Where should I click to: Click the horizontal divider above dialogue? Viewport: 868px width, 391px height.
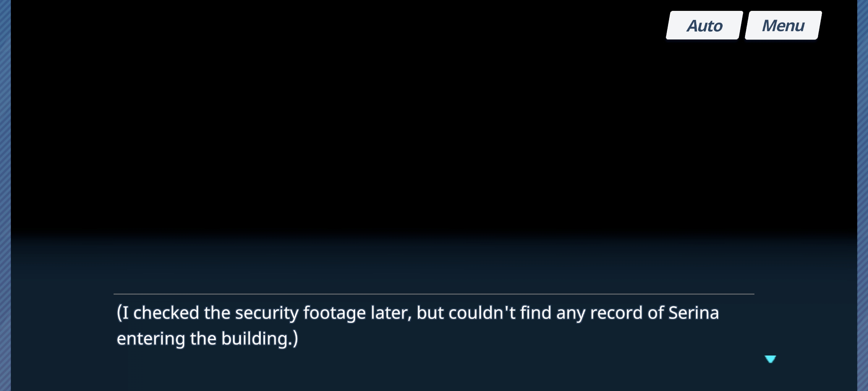tap(434, 294)
